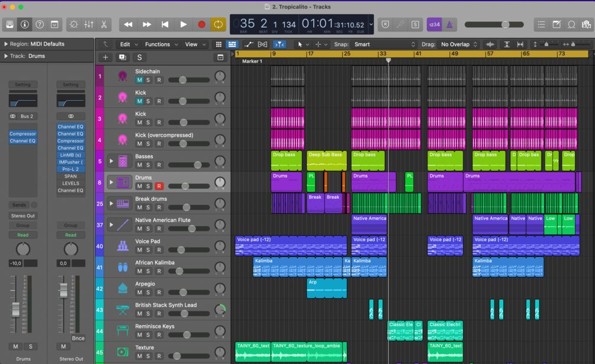
Task: Click the Stereo Out output button
Action: pyautogui.click(x=22, y=216)
